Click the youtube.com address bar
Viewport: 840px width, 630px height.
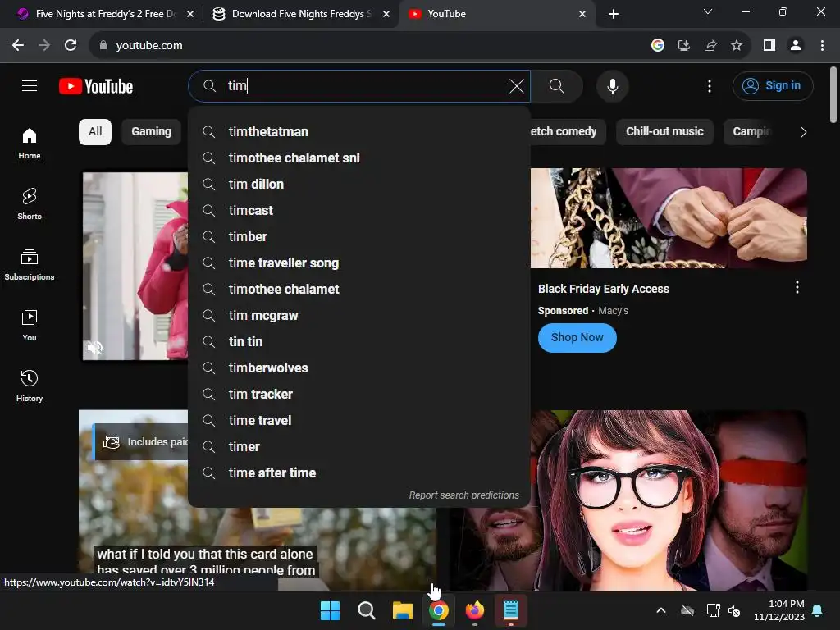pos(370,46)
